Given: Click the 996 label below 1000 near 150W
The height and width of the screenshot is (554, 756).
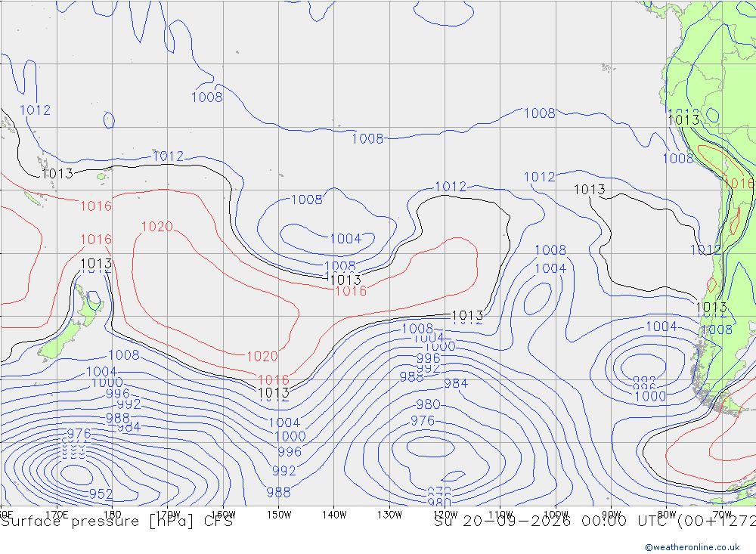Looking at the screenshot, I should pos(290,452).
